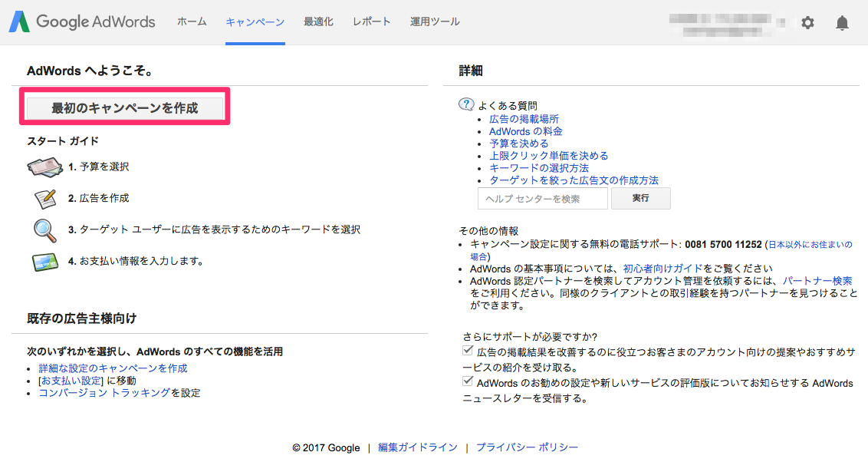
Task: Open the 最適化 tab
Action: point(318,21)
